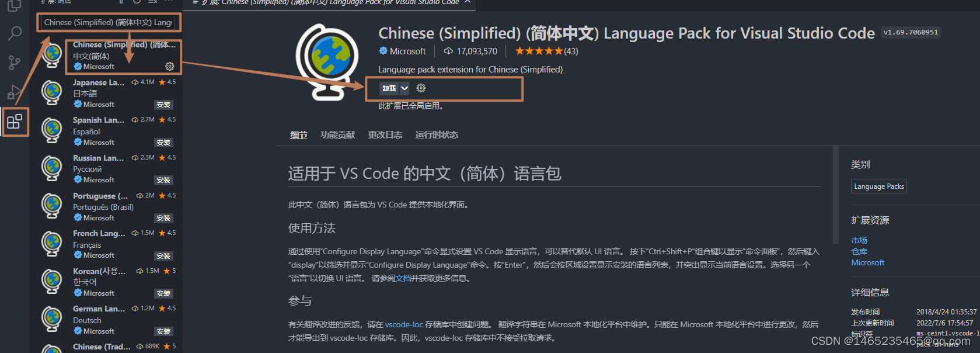Click the heading 适用于 VS Code 的中文（简体）语言包
The image size is (980, 353).
pyautogui.click(x=424, y=174)
